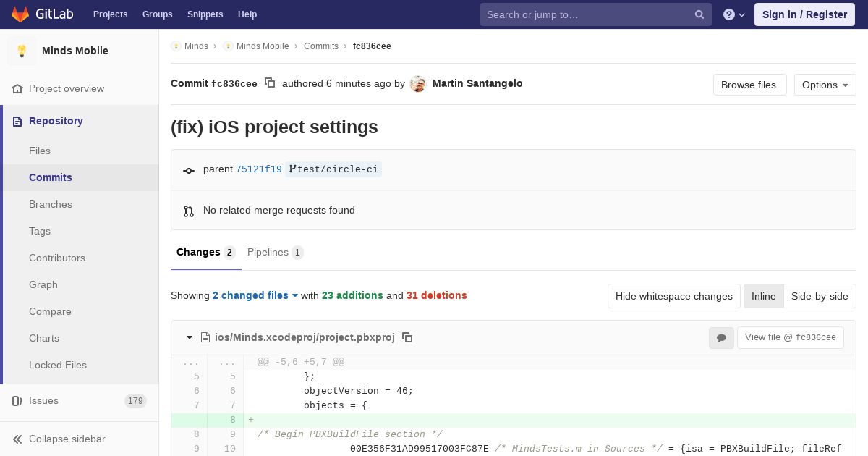Click the search magnifier icon

(699, 14)
